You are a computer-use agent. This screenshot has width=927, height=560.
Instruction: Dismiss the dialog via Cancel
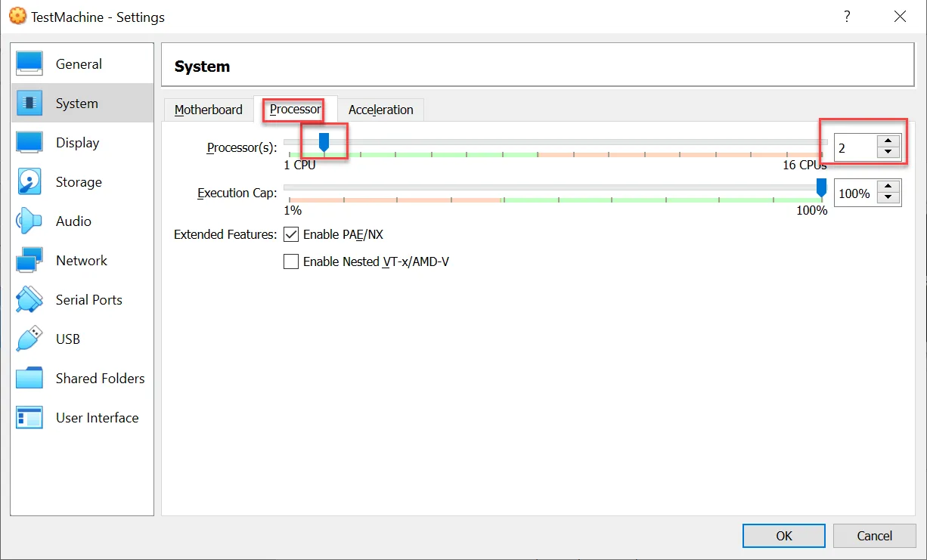874,535
